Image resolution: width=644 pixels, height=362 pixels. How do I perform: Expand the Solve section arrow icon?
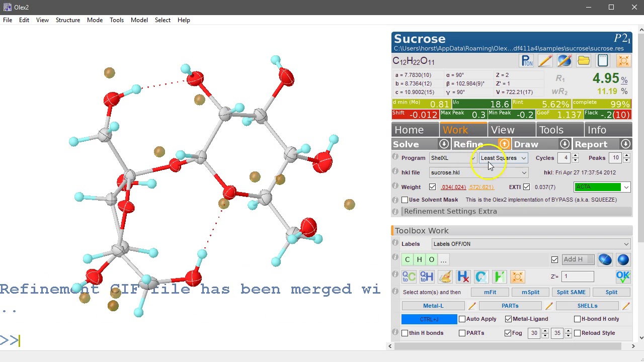point(444,144)
